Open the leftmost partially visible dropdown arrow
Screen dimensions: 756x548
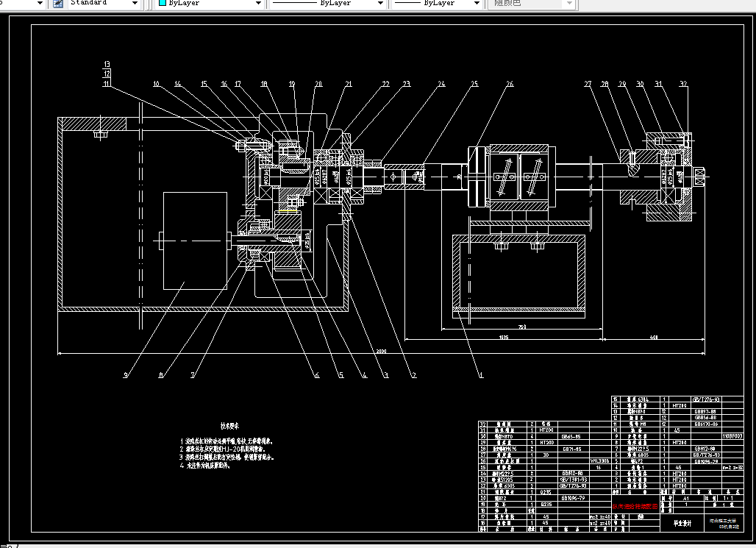point(40,4)
